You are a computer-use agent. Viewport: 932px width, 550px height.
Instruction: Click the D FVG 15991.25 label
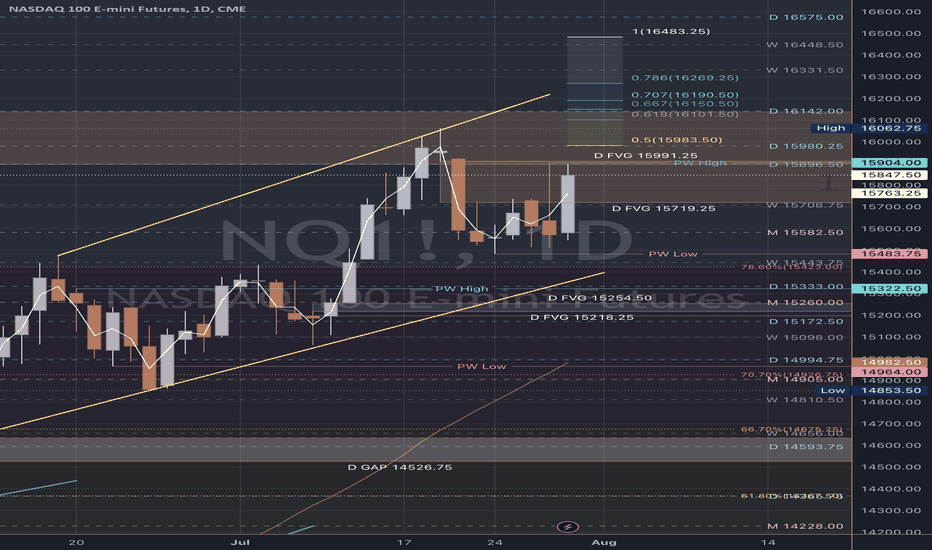(x=646, y=156)
